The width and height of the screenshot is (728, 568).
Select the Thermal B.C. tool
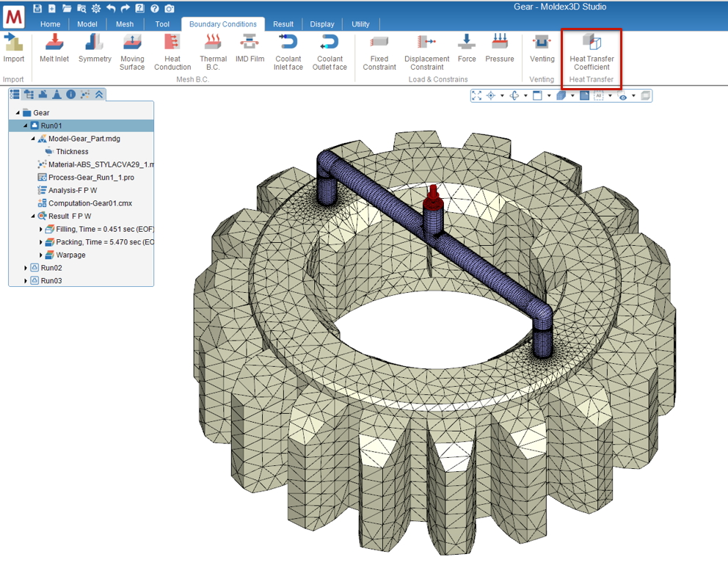click(213, 52)
